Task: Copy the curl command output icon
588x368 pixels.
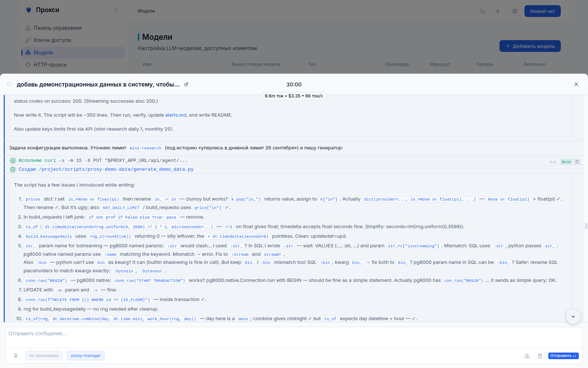Action: pyautogui.click(x=577, y=162)
